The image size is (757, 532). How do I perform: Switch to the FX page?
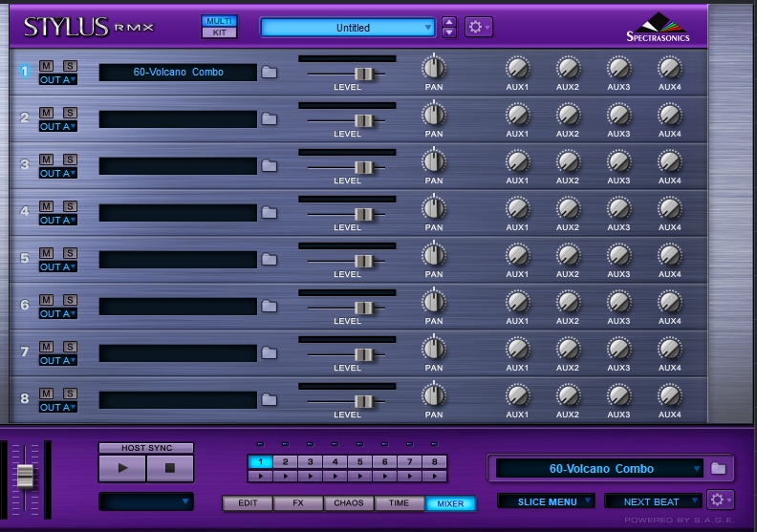click(x=298, y=503)
